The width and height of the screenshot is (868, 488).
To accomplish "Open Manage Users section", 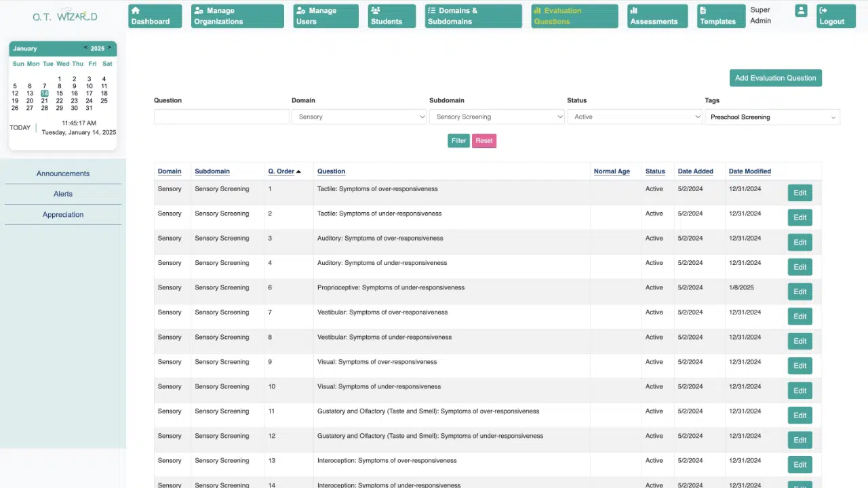I will coord(325,16).
